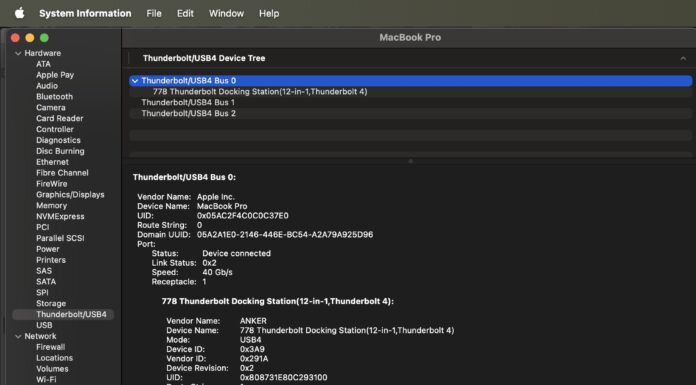Select PCI in the sidebar
Viewport: 696px width, 385px height.
coord(43,227)
